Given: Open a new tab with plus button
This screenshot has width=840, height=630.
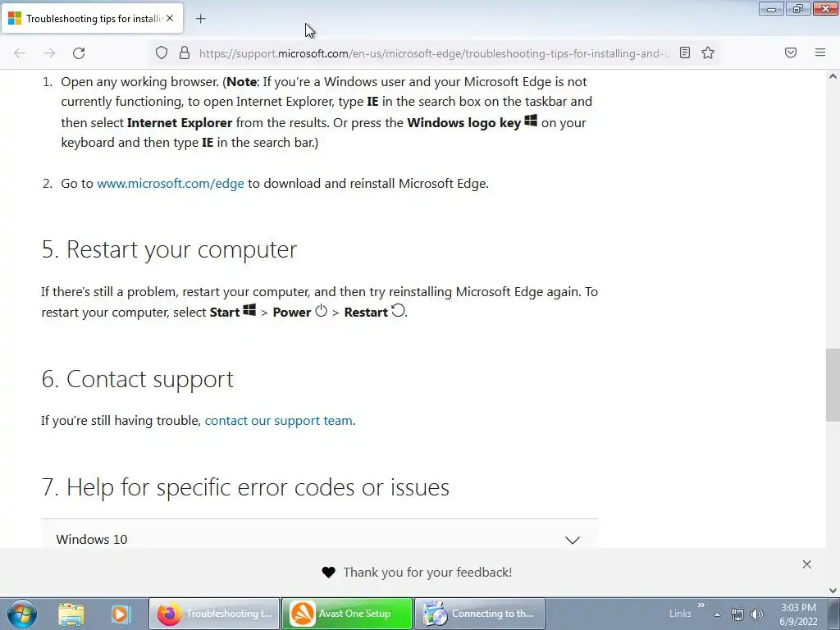Looking at the screenshot, I should click(200, 19).
